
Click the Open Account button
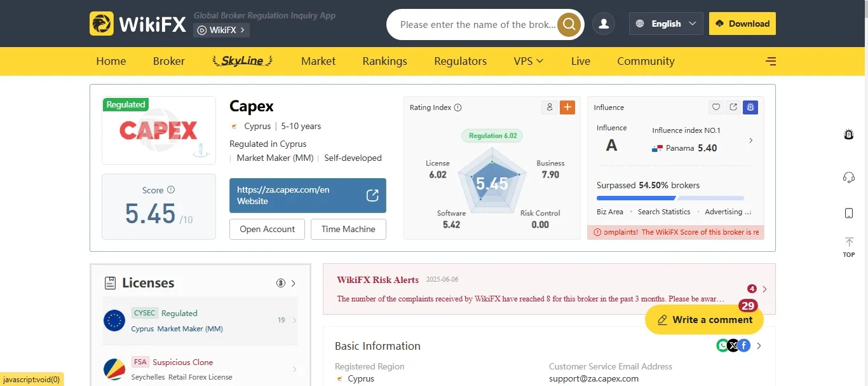click(x=267, y=229)
